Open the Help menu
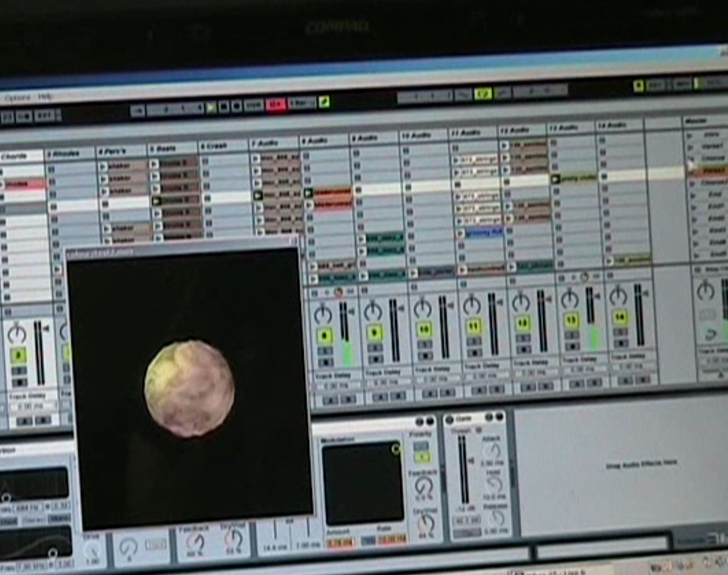This screenshot has width=728, height=575. (45, 96)
